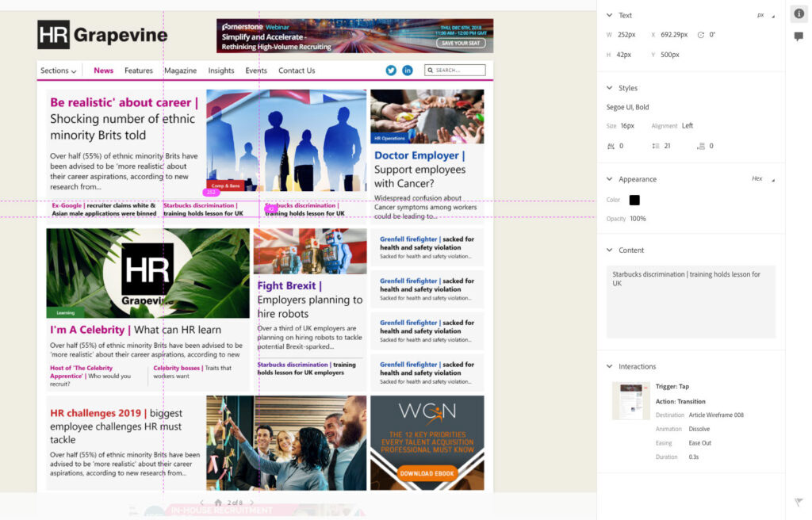
Task: Click the Segoe UI, Bold font value
Action: point(628,107)
